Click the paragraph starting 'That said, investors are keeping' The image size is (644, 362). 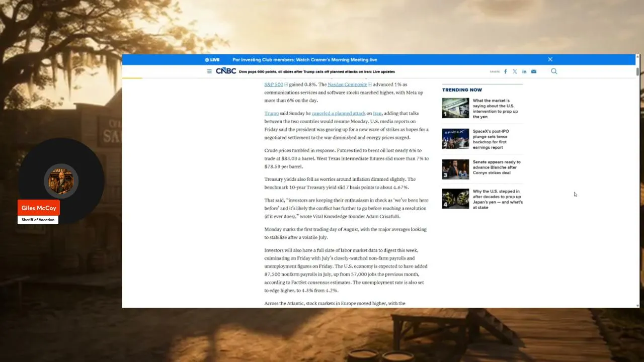347,208
